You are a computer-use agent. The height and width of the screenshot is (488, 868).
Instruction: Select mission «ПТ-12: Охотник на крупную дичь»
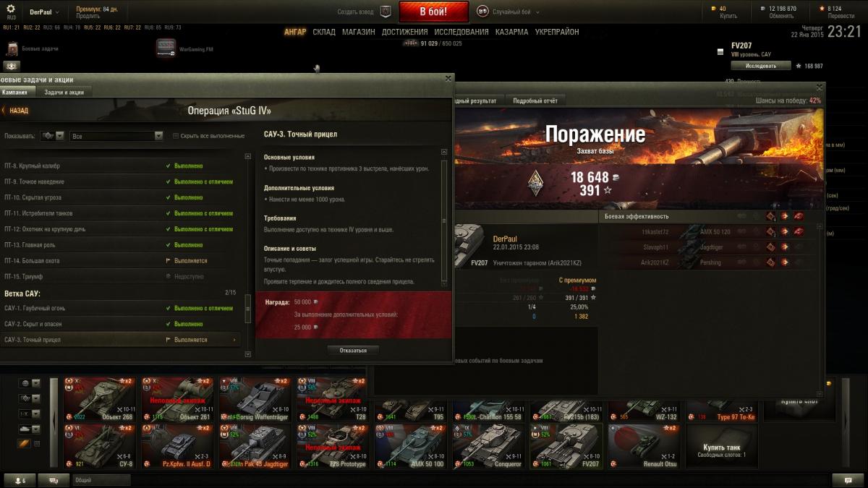[120, 229]
